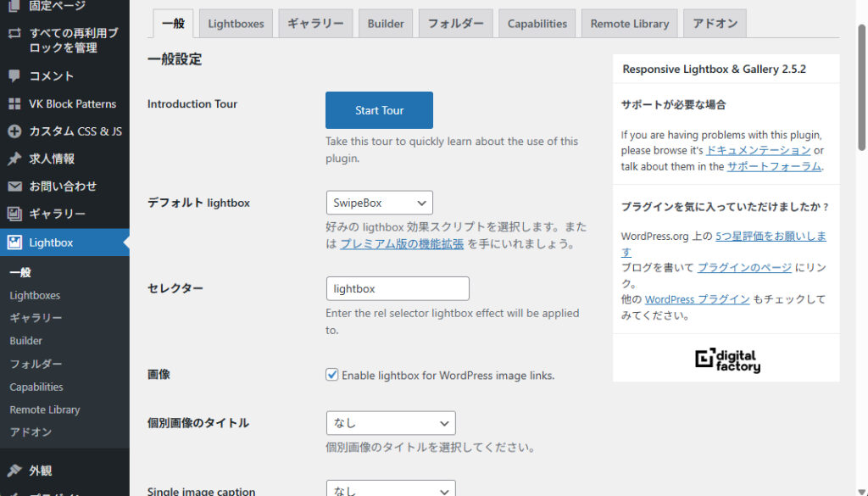Image resolution: width=868 pixels, height=496 pixels.
Task: Select ギャラリー in Lightbox submenu
Action: [36, 318]
